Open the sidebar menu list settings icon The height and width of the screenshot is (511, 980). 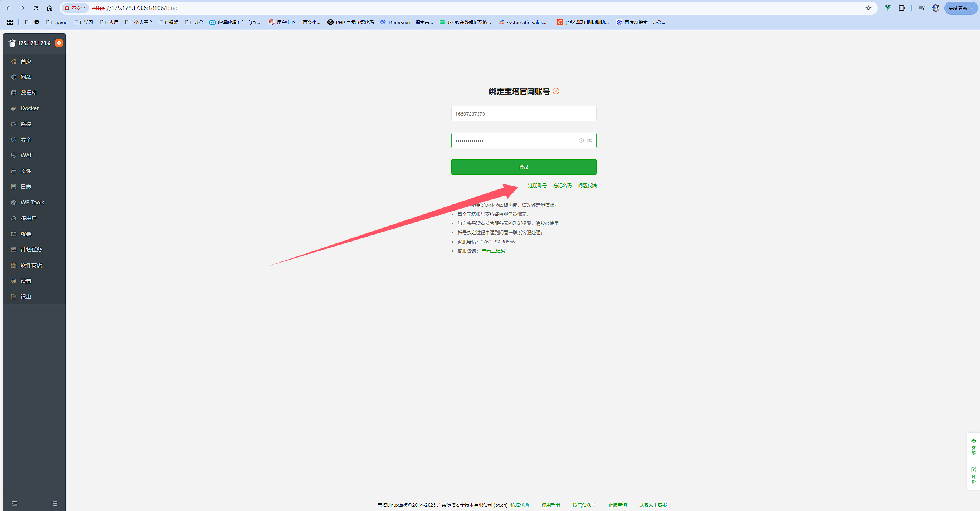click(x=54, y=504)
